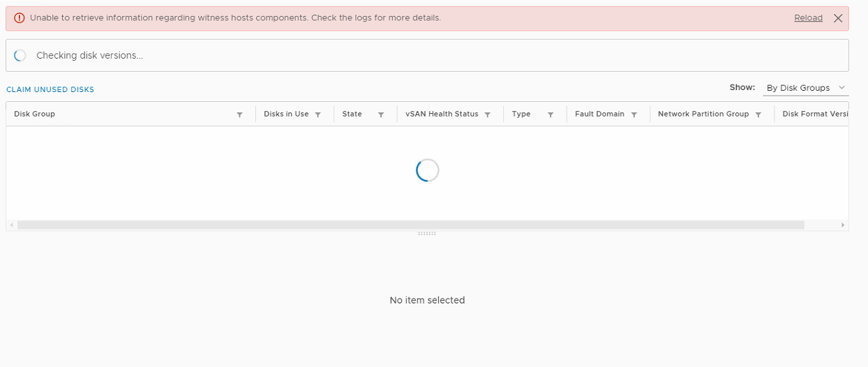Open the Type column filter icon
Screen dimensions: 868x367
pos(551,114)
